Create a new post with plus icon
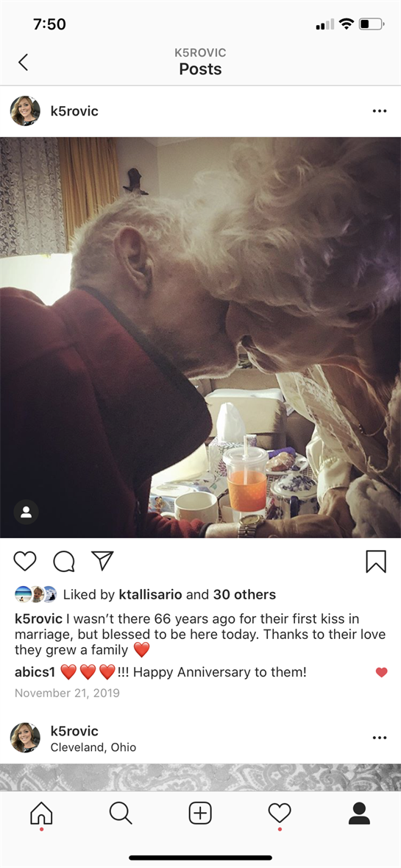The height and width of the screenshot is (868, 401). [x=200, y=814]
